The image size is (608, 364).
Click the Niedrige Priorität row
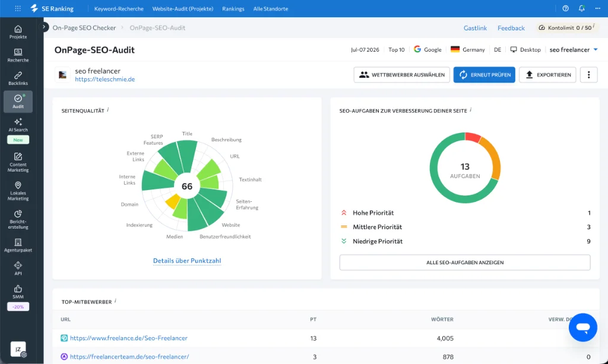coord(465,241)
